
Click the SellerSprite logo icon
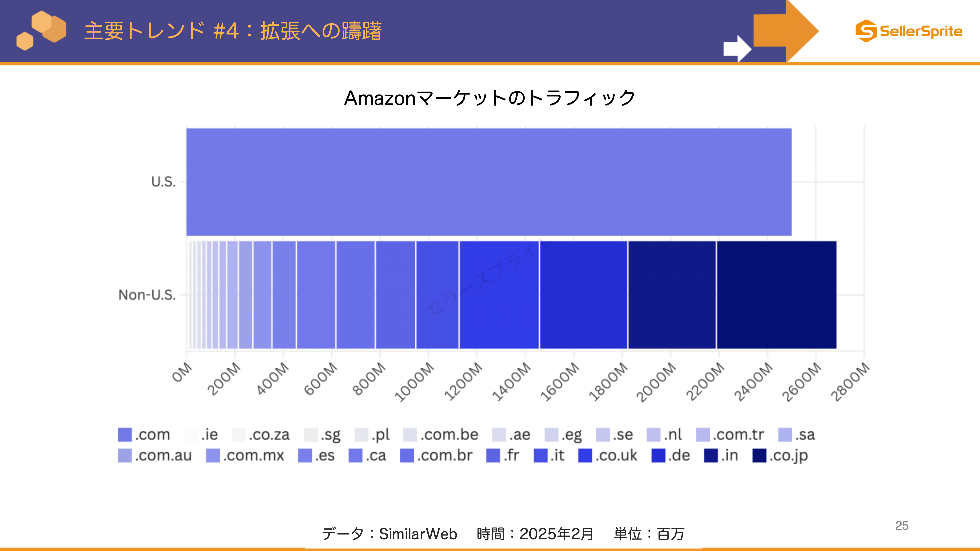[866, 31]
